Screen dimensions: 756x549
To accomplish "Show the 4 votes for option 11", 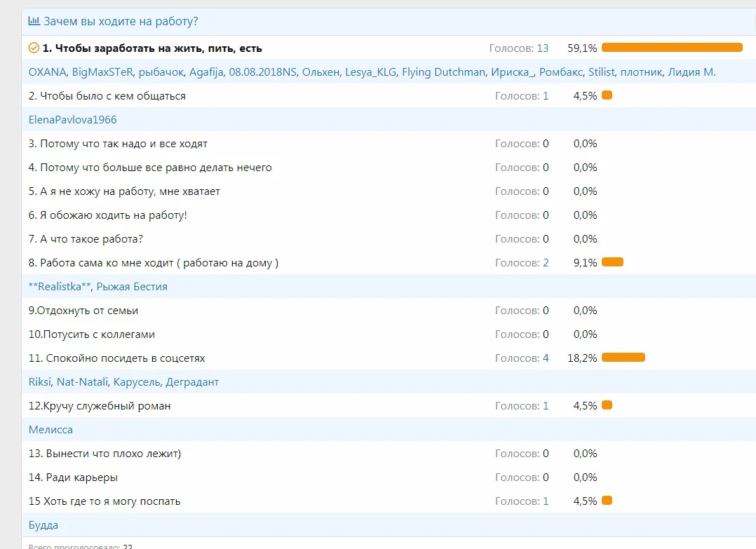I will point(546,358).
